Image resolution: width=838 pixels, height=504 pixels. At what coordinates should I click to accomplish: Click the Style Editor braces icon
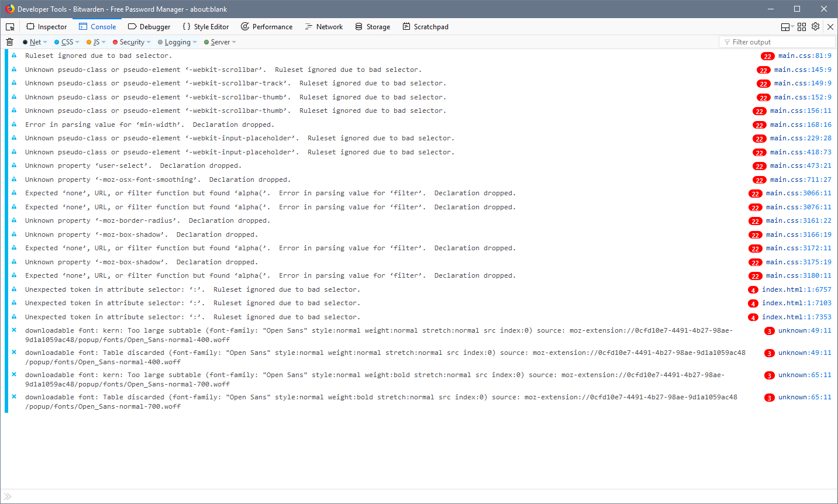coord(187,26)
